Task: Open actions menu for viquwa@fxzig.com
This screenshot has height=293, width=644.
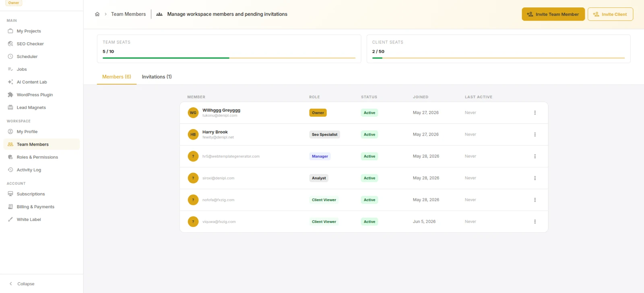Action: point(535,221)
